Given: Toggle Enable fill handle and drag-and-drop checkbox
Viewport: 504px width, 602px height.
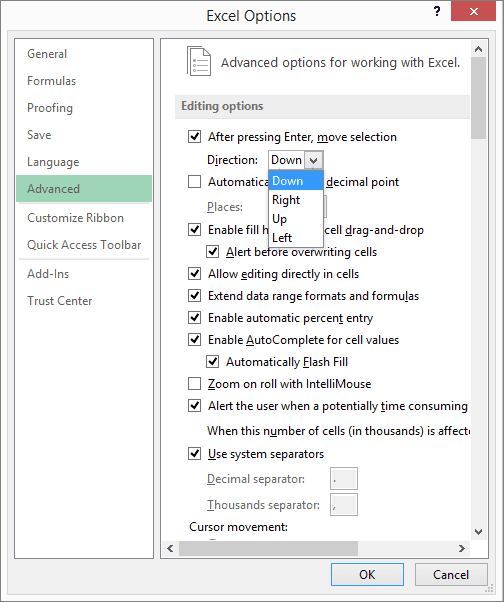Looking at the screenshot, I should pos(194,229).
